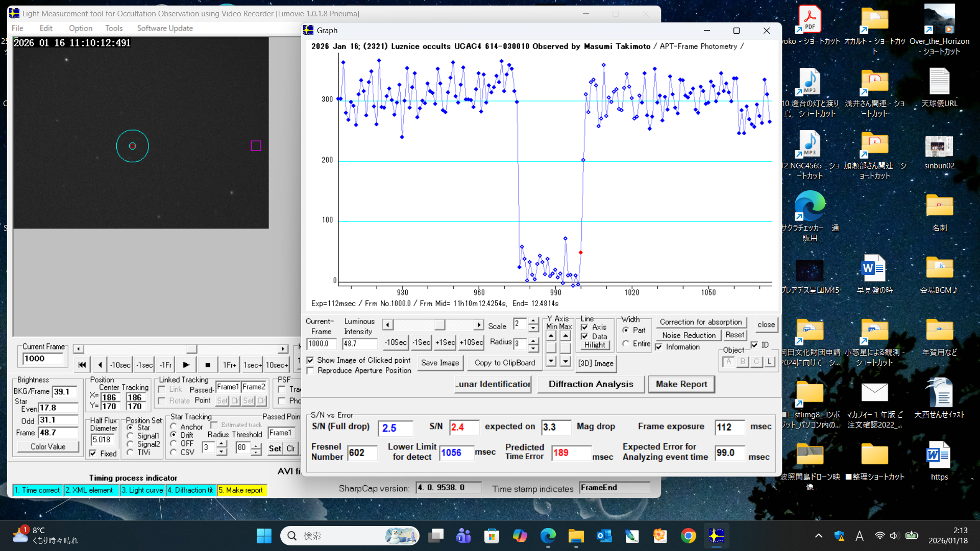Open the Tools menu
Image resolution: width=980 pixels, height=551 pixels.
click(x=114, y=28)
